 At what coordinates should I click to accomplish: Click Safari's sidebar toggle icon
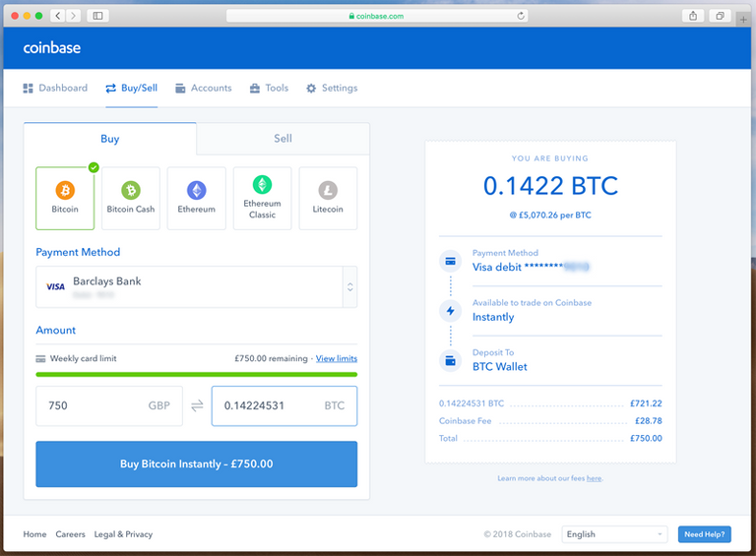(x=97, y=16)
